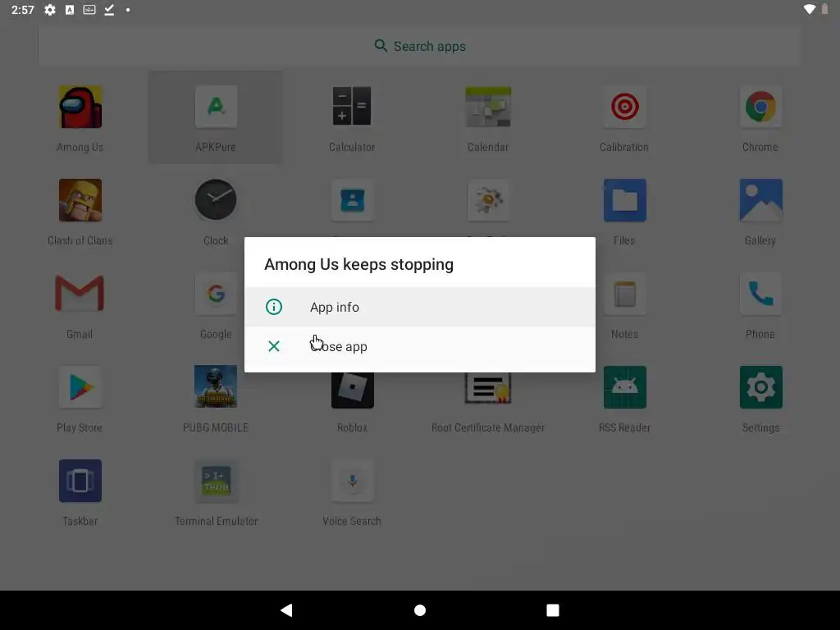The width and height of the screenshot is (840, 630).
Task: Launch Clash of Clans
Action: click(x=80, y=200)
